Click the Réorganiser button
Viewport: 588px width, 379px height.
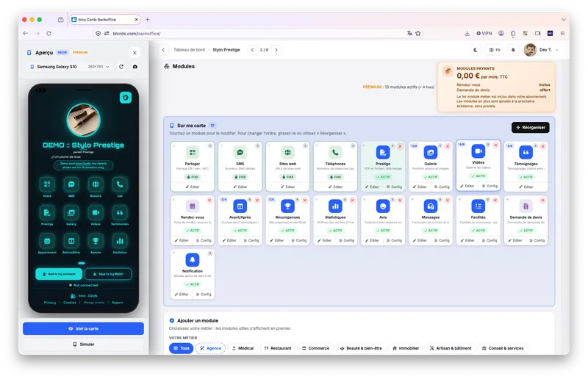point(530,128)
